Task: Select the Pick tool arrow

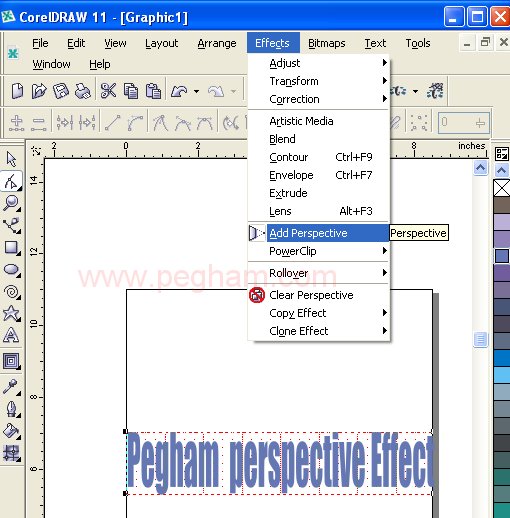Action: [11, 159]
